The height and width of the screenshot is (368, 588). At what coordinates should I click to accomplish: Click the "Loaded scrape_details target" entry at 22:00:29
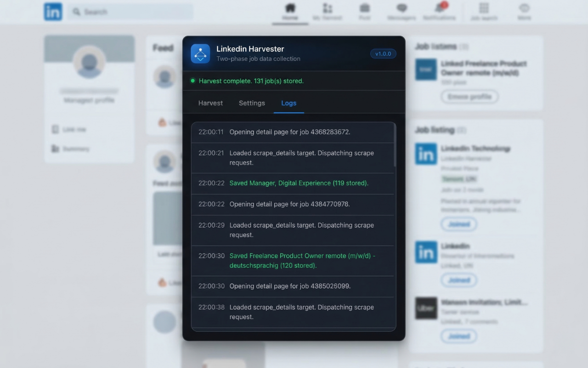(293, 230)
